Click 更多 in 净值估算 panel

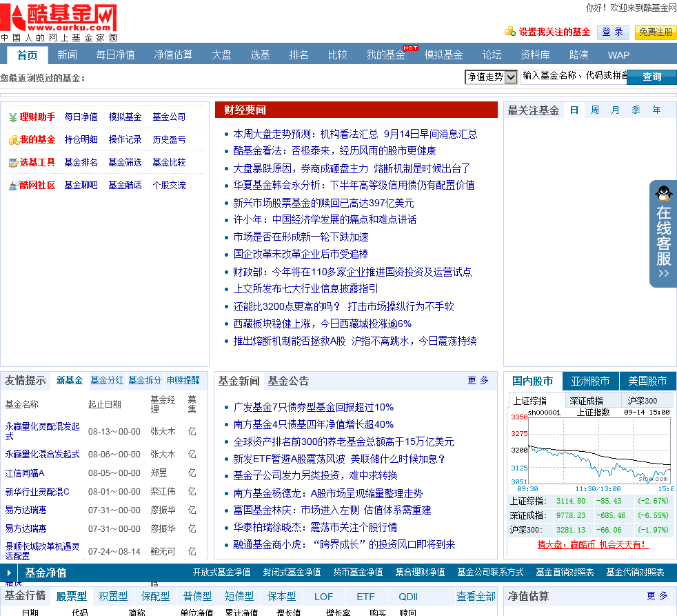tap(657, 596)
